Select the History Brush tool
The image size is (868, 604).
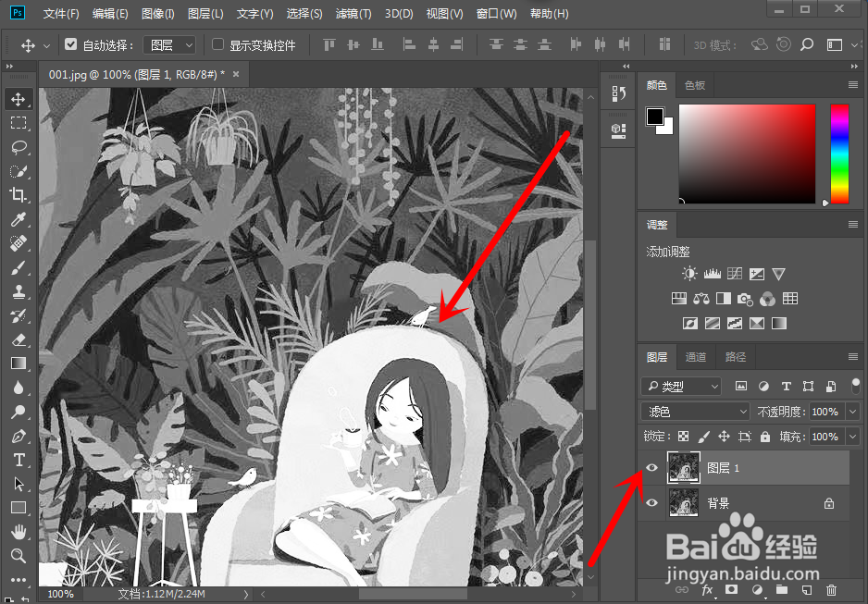pyautogui.click(x=19, y=315)
